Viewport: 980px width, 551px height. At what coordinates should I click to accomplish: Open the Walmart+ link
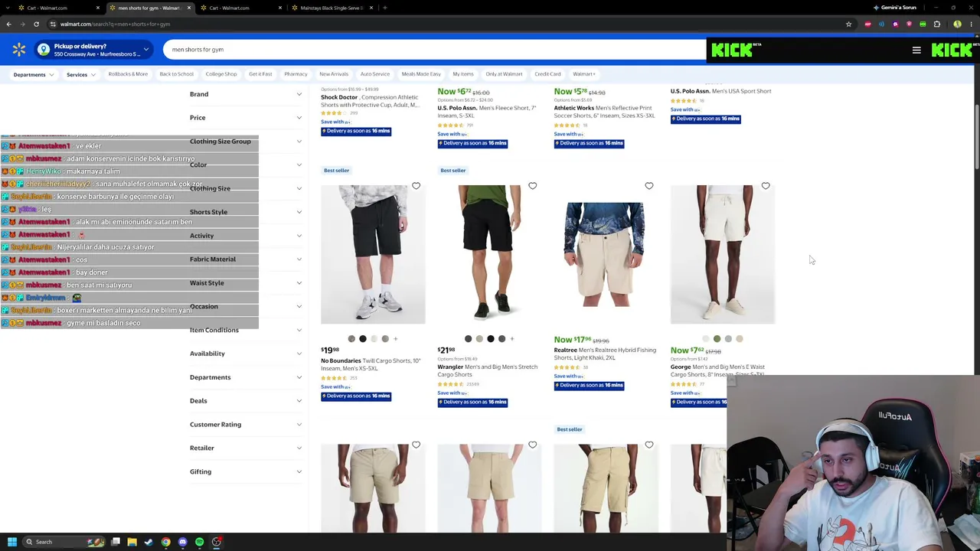pyautogui.click(x=584, y=74)
